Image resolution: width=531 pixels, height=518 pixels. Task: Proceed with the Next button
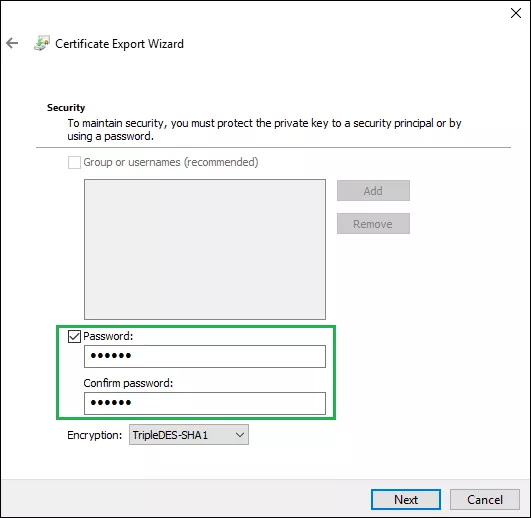pos(406,499)
